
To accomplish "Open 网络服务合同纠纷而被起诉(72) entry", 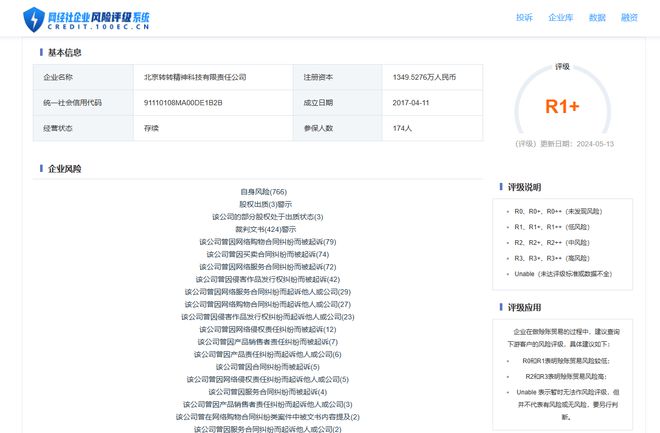I will 268,267.
